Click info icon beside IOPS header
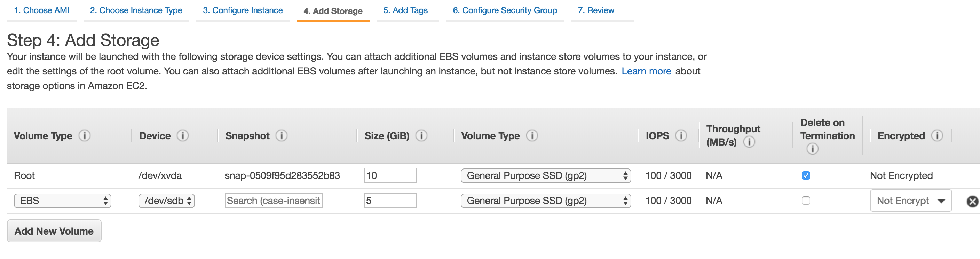The height and width of the screenshot is (259, 980). pos(681,136)
